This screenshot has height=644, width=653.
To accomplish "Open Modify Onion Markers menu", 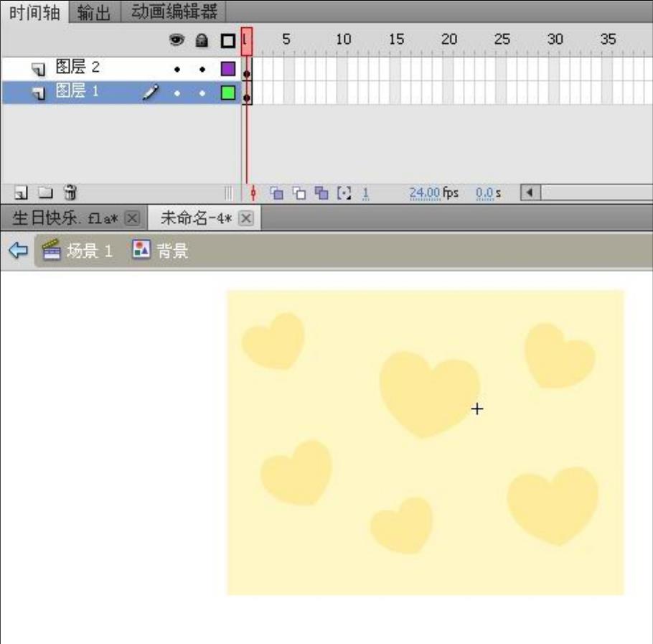I will [344, 193].
